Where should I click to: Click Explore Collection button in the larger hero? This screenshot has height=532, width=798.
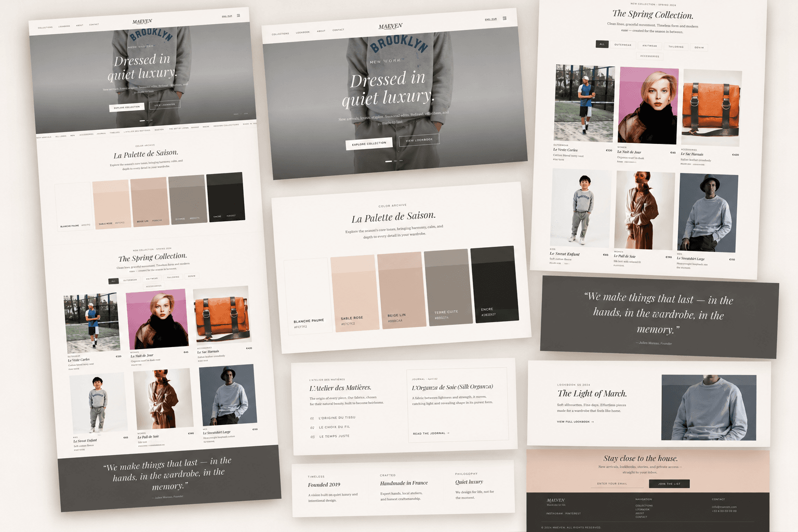pyautogui.click(x=369, y=143)
